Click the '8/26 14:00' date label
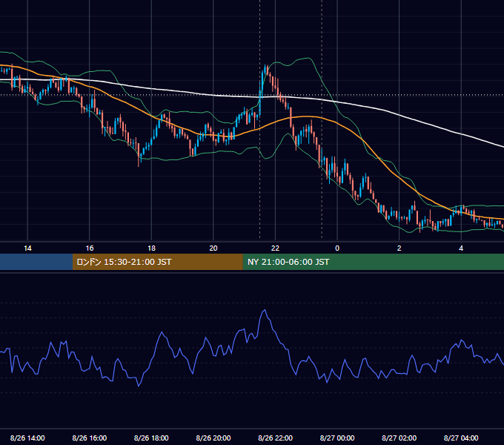 [27, 438]
